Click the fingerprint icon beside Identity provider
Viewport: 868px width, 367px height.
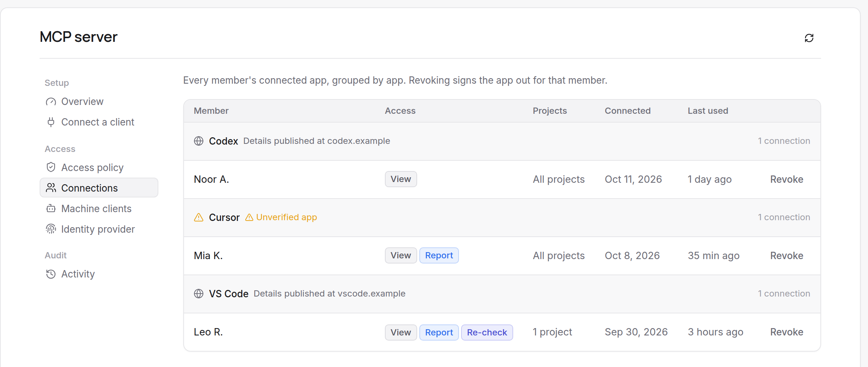(51, 229)
